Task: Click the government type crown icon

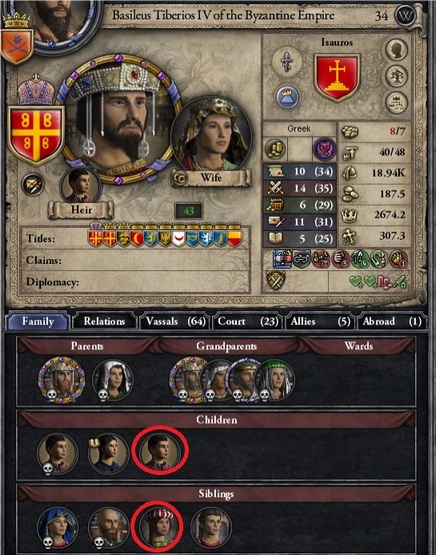Action: 287,97
